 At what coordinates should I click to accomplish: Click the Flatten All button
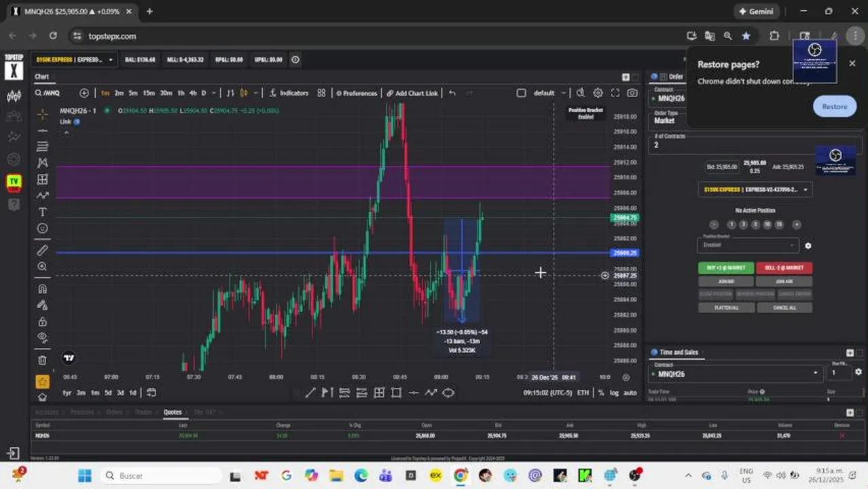pyautogui.click(x=726, y=308)
